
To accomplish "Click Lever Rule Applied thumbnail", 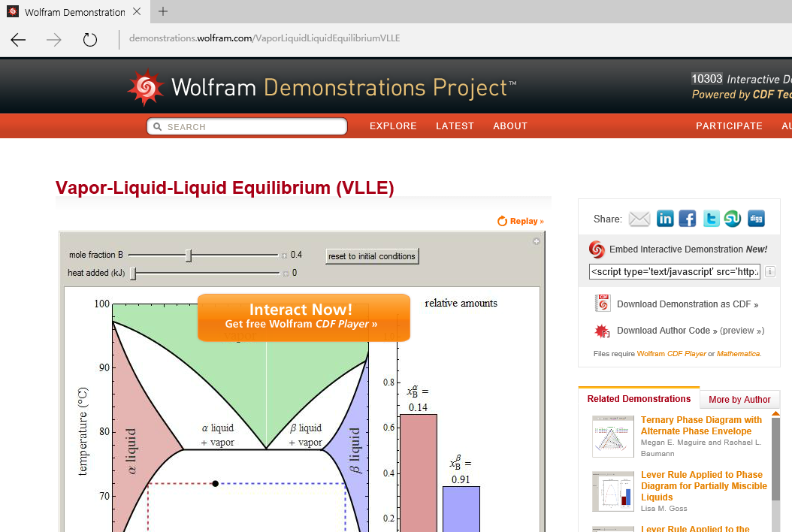I will click(x=612, y=491).
